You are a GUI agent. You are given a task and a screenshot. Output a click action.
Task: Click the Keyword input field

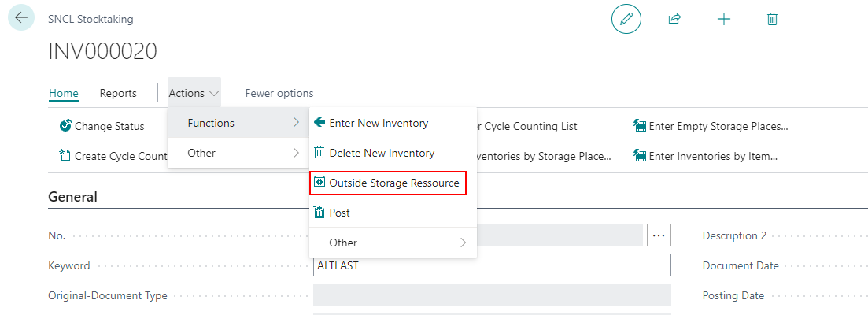[x=492, y=265]
